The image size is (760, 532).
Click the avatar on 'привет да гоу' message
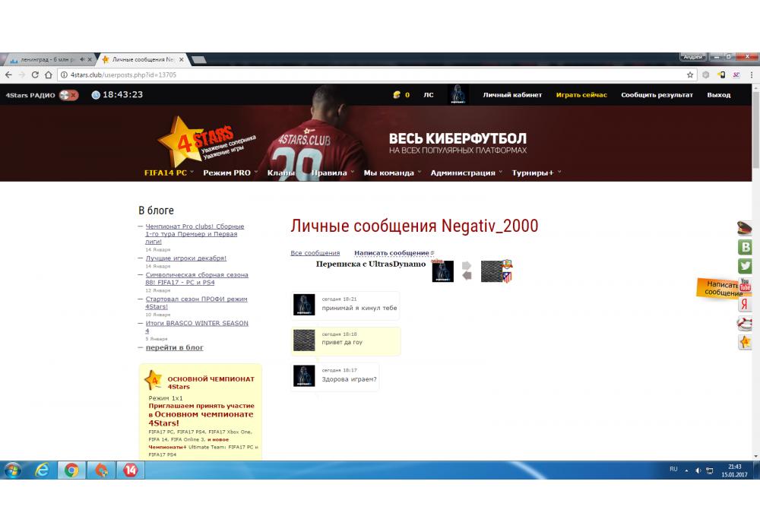coord(304,340)
